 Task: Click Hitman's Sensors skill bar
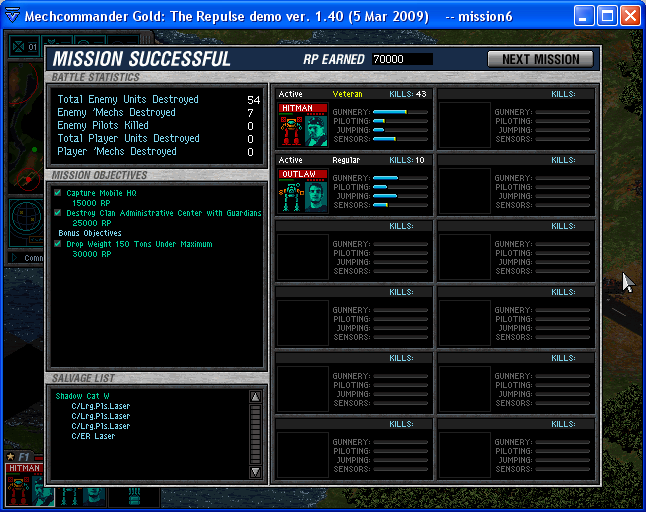click(400, 139)
